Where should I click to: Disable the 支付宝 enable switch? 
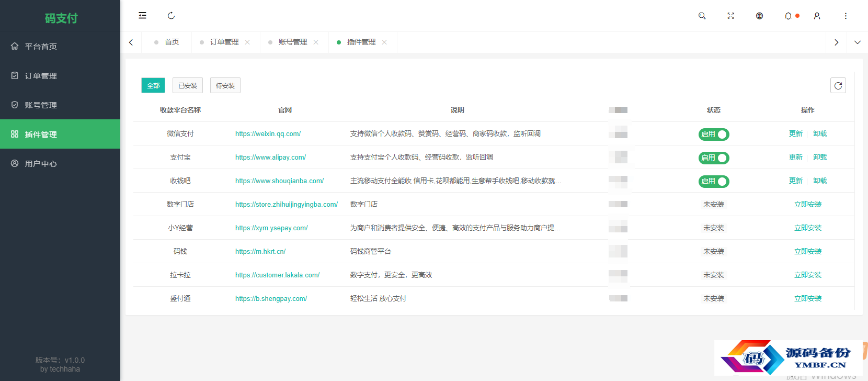pyautogui.click(x=714, y=158)
